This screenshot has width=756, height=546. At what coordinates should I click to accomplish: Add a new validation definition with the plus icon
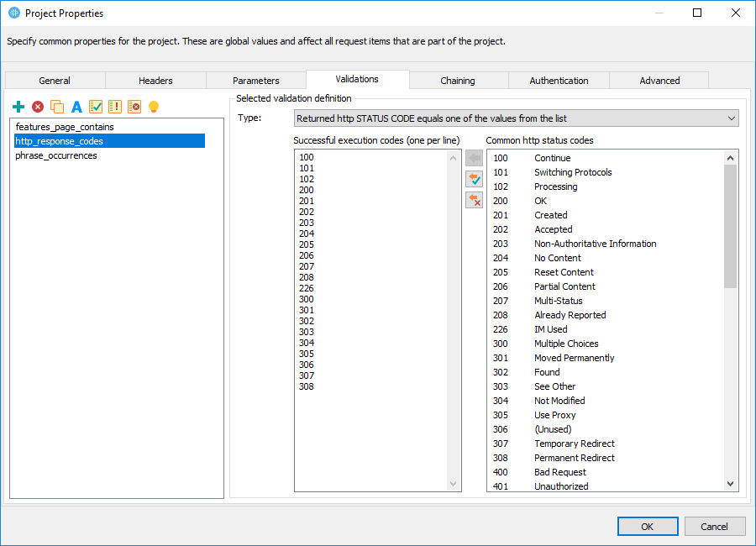(18, 107)
